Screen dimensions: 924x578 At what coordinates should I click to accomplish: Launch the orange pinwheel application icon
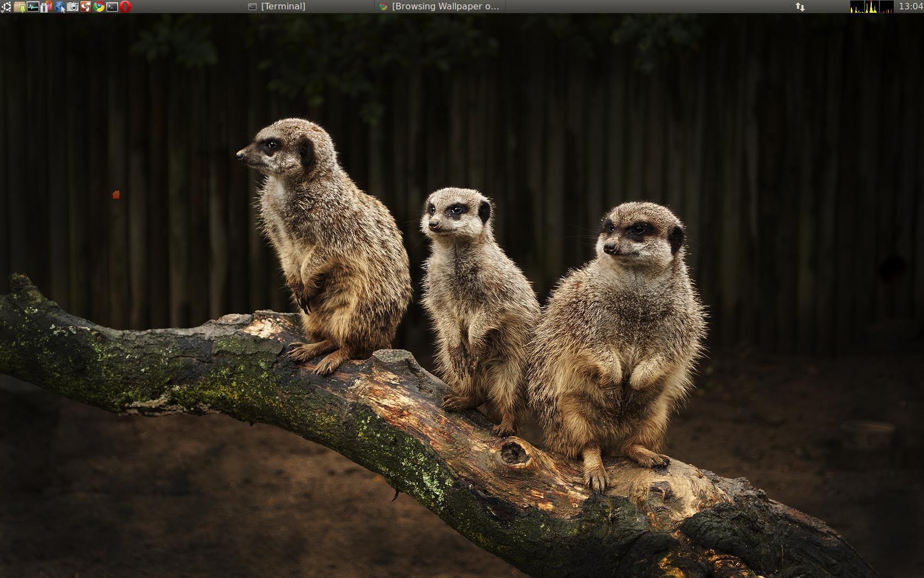(x=86, y=7)
